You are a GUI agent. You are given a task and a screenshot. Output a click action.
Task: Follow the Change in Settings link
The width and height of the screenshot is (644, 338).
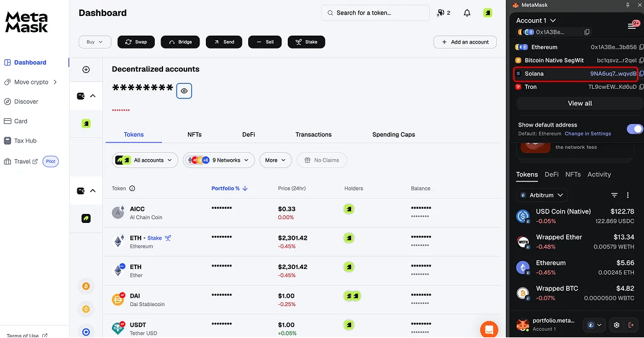pos(588,134)
